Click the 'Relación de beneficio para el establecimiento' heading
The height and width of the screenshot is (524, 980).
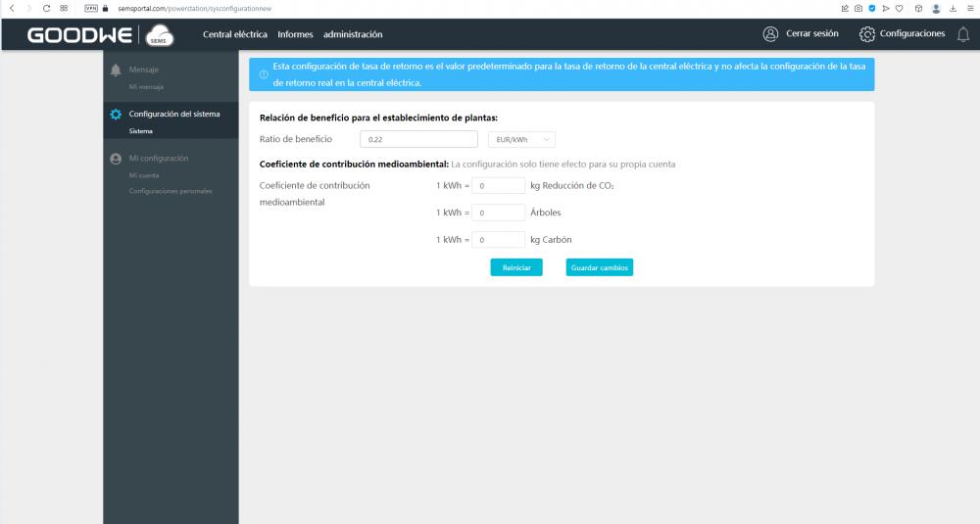378,118
